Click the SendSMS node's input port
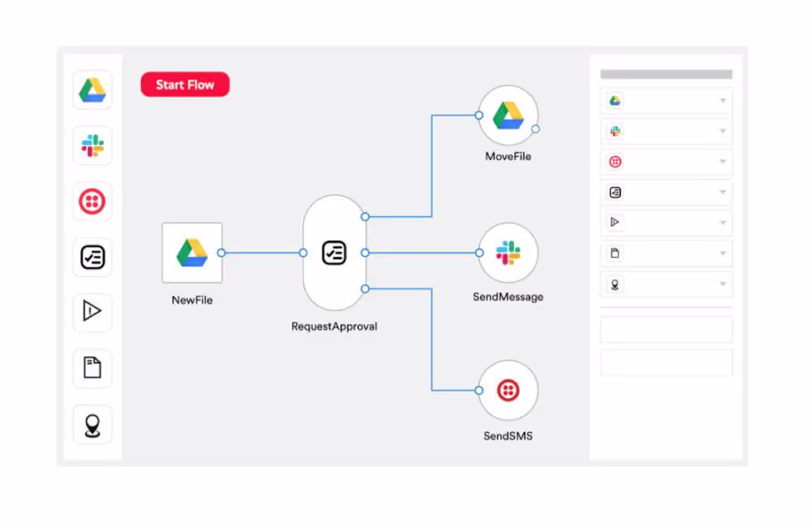Screen dimensions: 812x528 pyautogui.click(x=479, y=390)
